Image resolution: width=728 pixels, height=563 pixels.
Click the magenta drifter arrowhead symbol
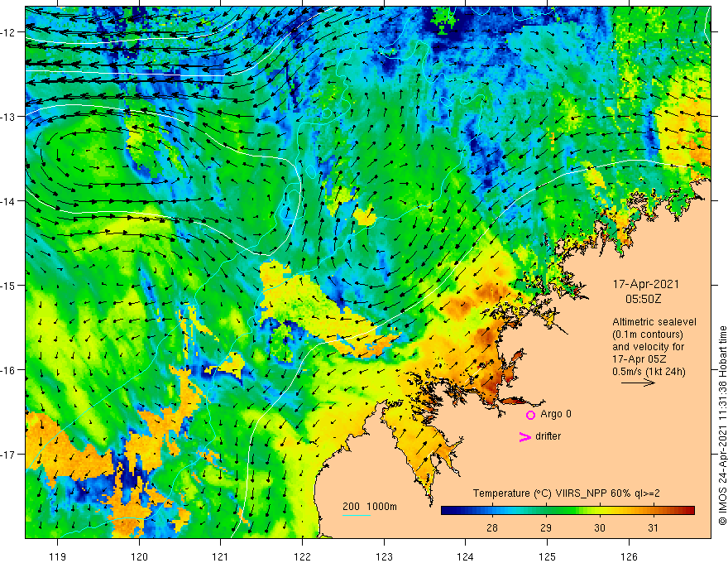(x=525, y=436)
